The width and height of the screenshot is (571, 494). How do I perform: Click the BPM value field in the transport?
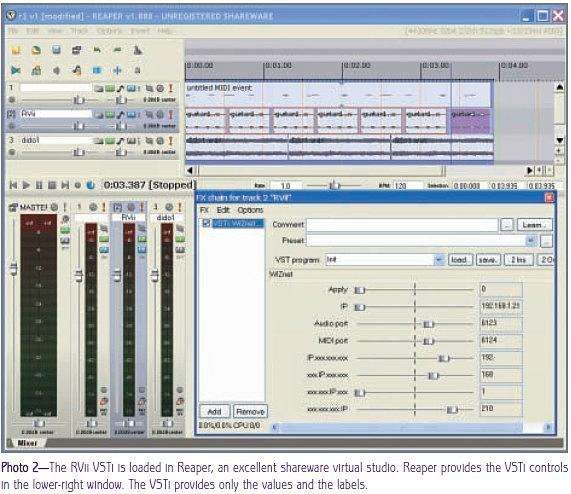pyautogui.click(x=407, y=186)
